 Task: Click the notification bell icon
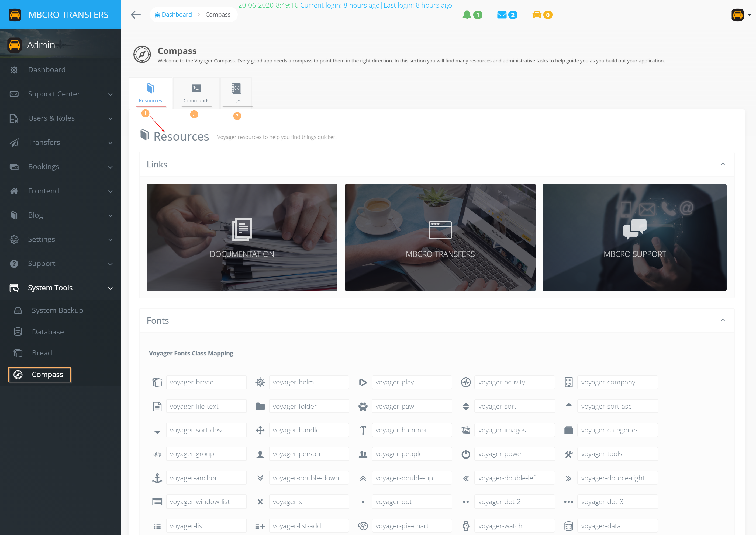tap(467, 15)
